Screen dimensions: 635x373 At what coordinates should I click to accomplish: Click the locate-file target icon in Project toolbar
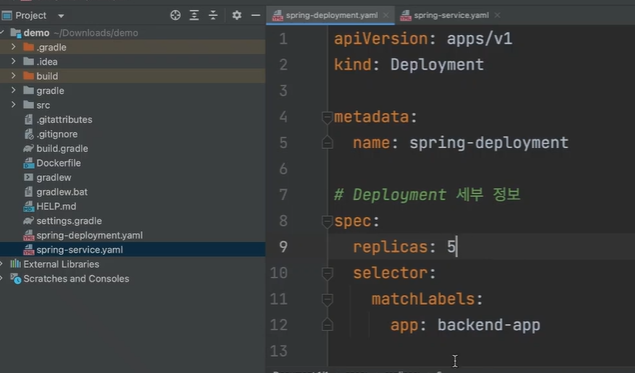pyautogui.click(x=175, y=15)
